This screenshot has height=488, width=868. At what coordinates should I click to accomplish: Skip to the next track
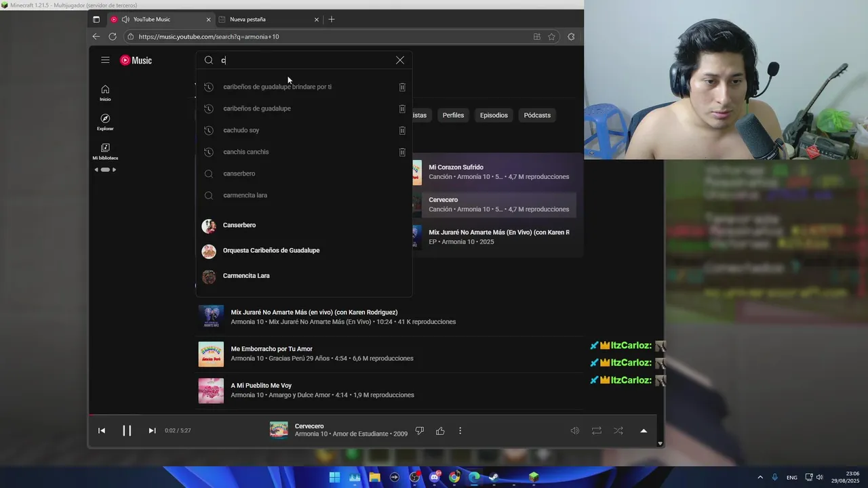[x=152, y=430]
